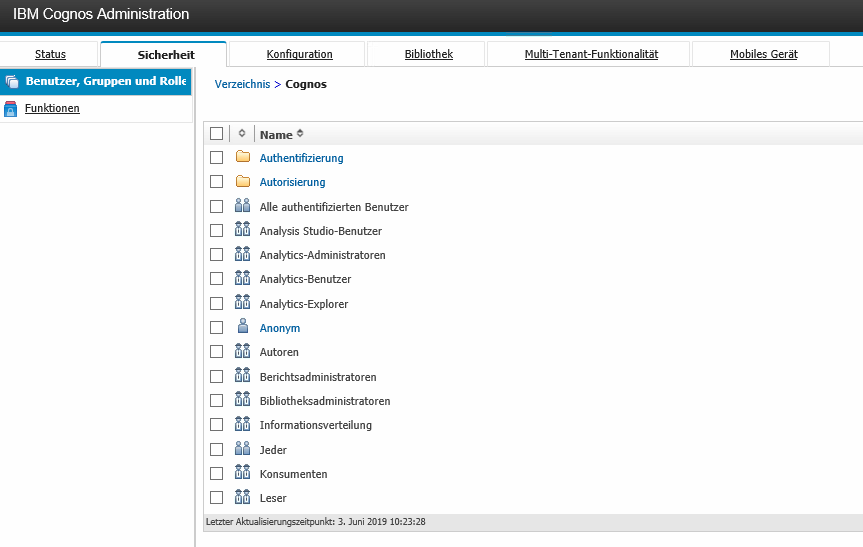Image resolution: width=863 pixels, height=547 pixels.
Task: Tick the checkbox beside Autoren
Action: (216, 352)
